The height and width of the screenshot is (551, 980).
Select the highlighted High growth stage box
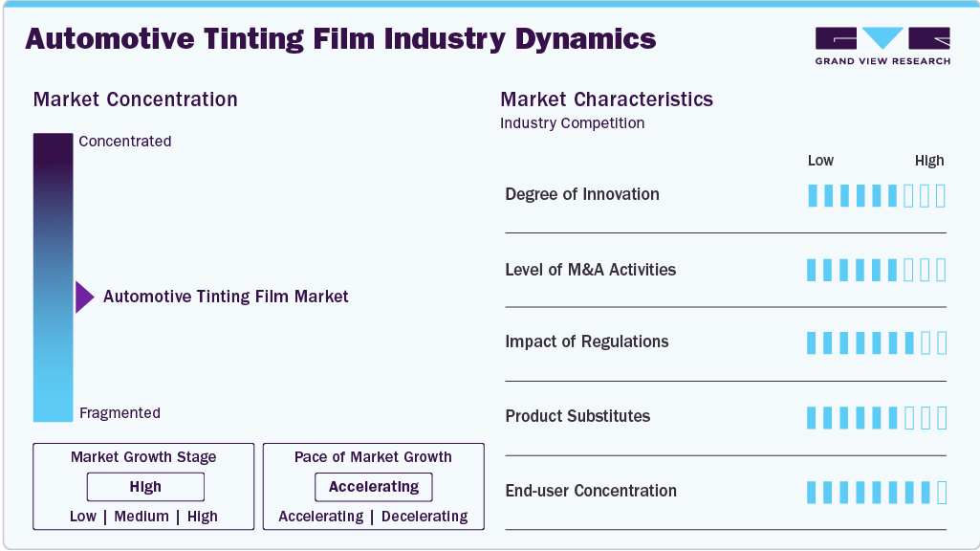(x=145, y=487)
